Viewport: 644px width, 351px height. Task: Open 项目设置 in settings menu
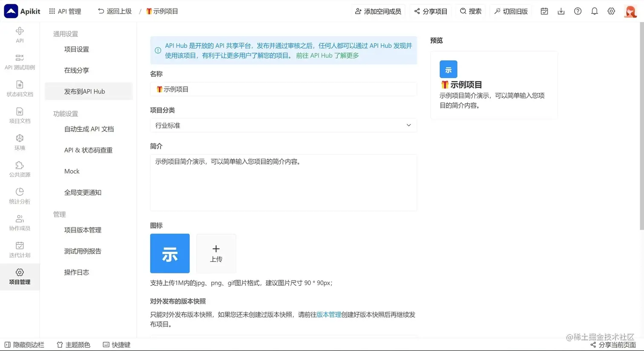pyautogui.click(x=77, y=49)
